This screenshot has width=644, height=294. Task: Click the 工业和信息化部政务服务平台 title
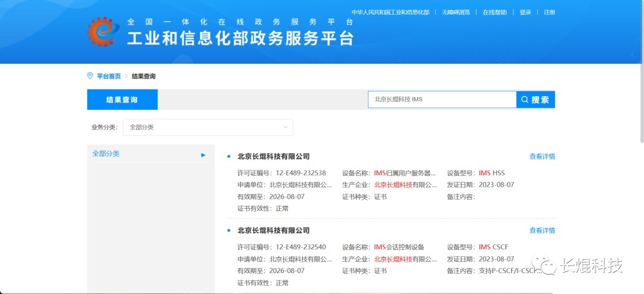(x=240, y=38)
